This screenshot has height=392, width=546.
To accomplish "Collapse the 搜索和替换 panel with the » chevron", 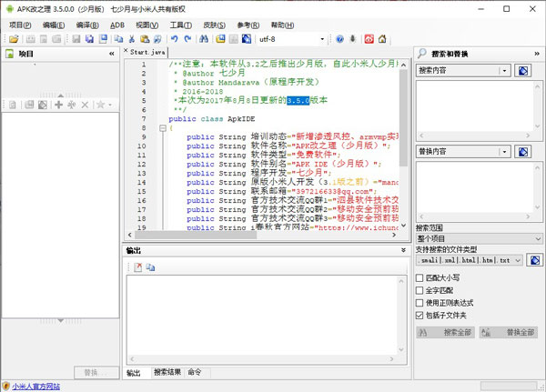I will (537, 54).
